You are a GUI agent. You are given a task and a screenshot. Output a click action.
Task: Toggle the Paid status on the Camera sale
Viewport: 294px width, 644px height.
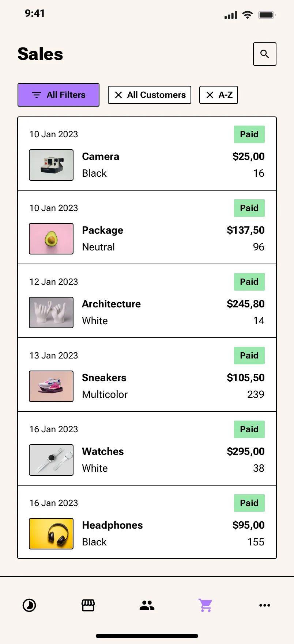point(249,134)
